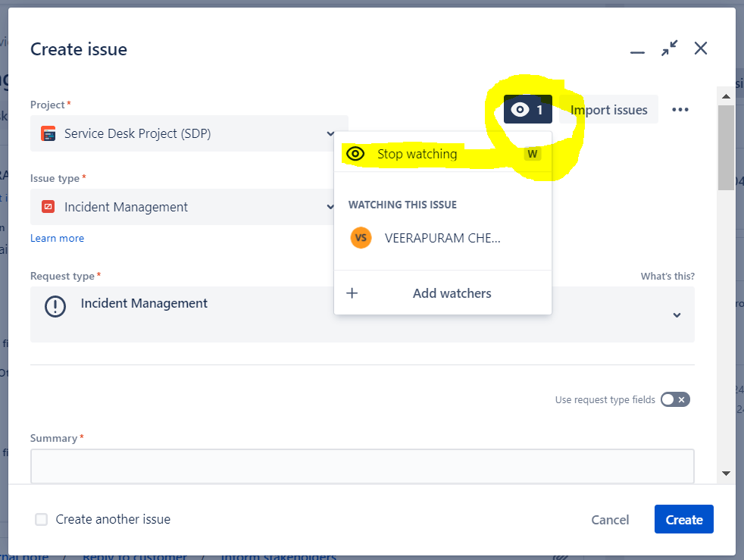Click the red Incident Management issue type icon
The image size is (744, 560).
(48, 207)
